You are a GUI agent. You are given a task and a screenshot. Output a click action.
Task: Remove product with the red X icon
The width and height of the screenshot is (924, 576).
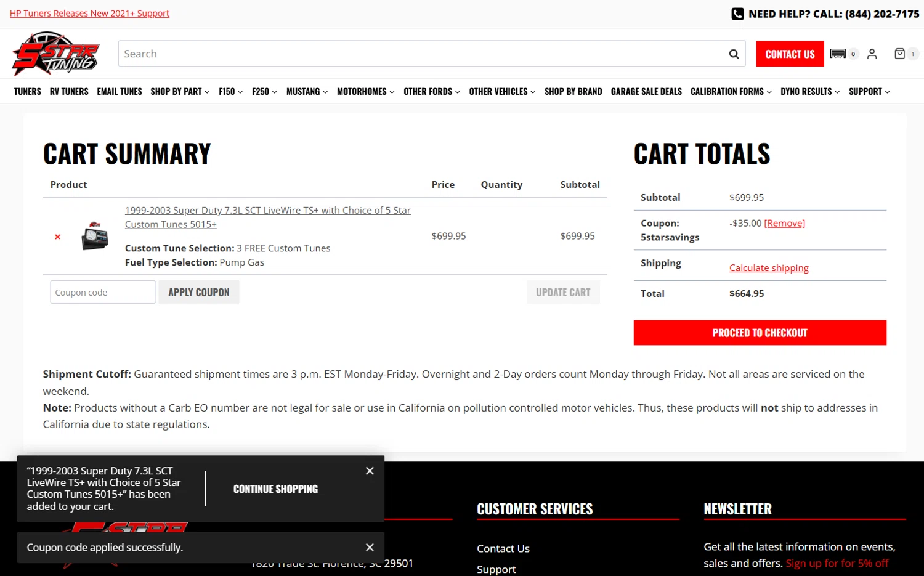coord(58,237)
